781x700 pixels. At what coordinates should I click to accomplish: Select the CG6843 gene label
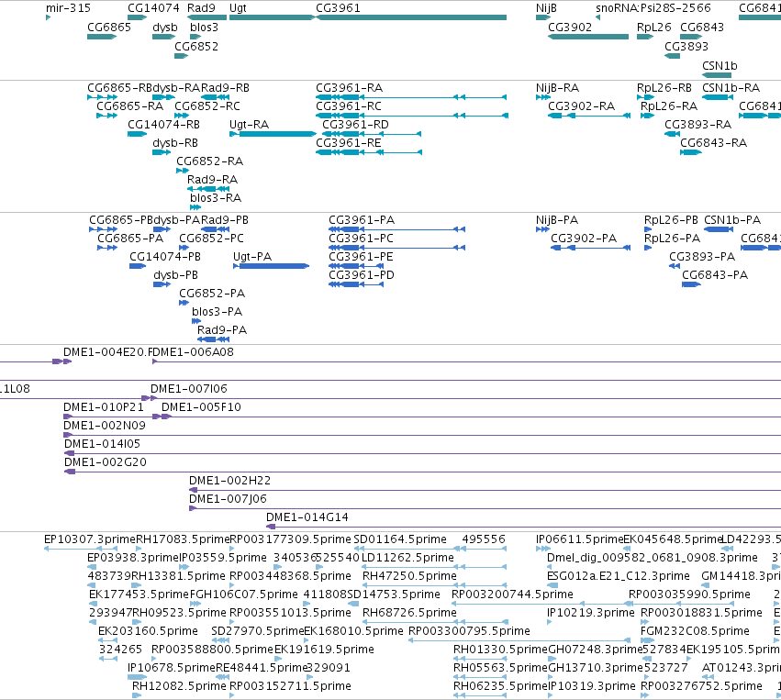pyautogui.click(x=702, y=27)
